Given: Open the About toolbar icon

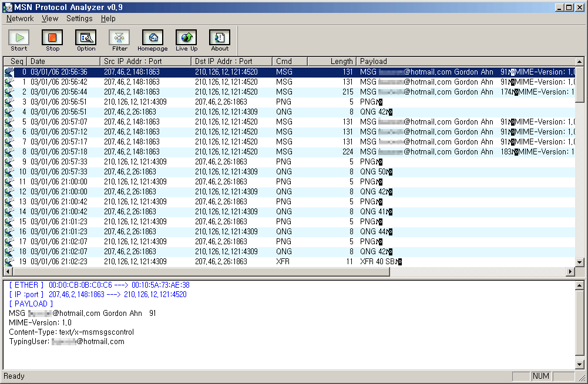Looking at the screenshot, I should (x=220, y=41).
